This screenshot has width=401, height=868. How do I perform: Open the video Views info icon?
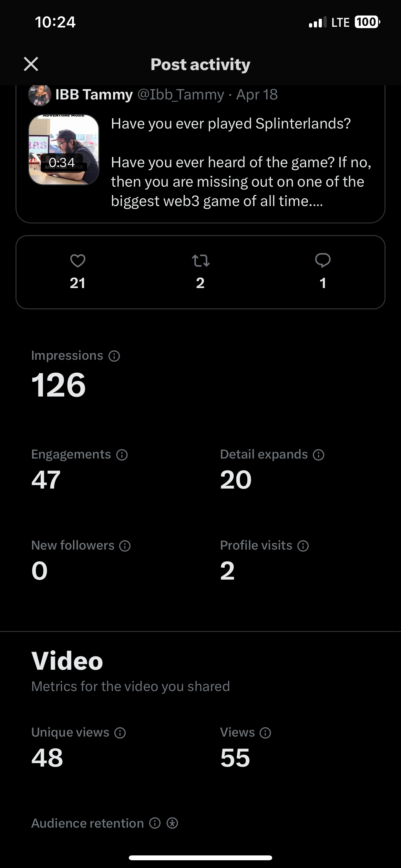pos(265,733)
